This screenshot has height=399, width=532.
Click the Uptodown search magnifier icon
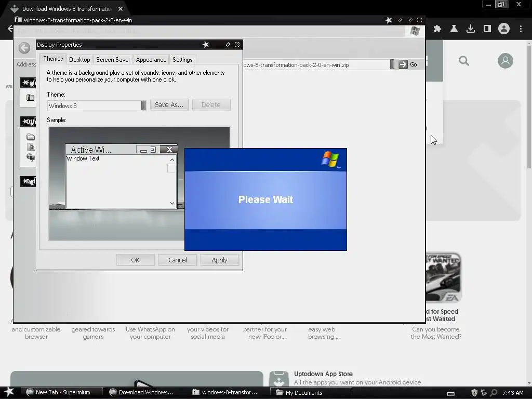(464, 61)
